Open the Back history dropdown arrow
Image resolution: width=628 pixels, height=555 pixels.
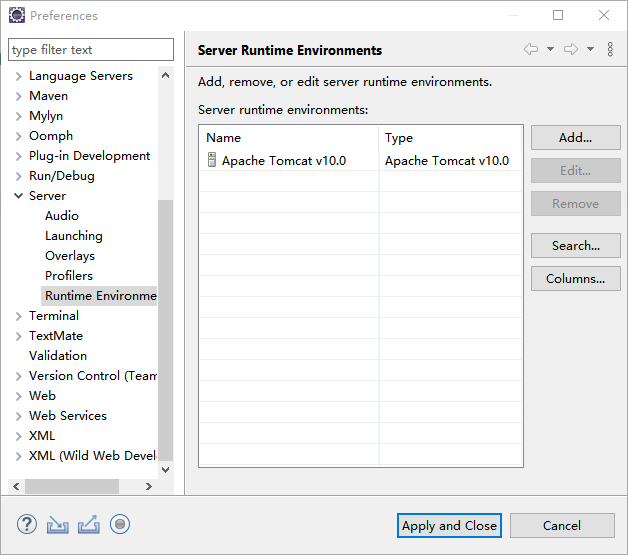click(550, 49)
